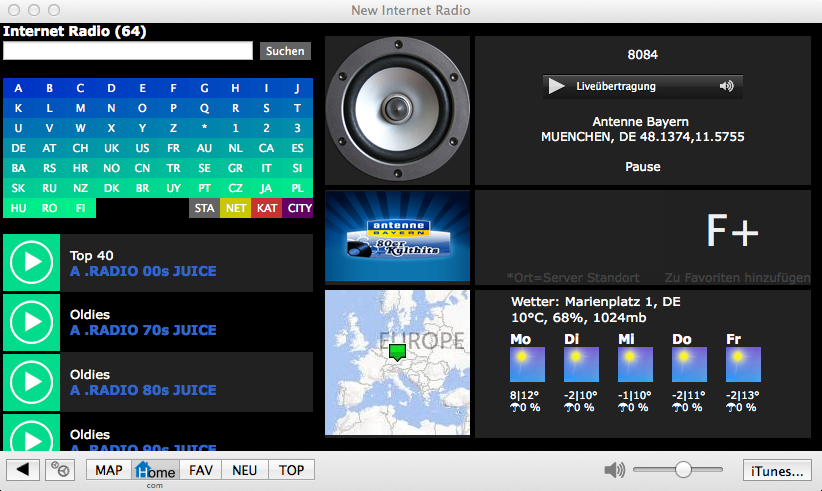This screenshot has height=491, width=822.
Task: Play the A .RADIO 70s JUICE station
Action: click(31, 322)
